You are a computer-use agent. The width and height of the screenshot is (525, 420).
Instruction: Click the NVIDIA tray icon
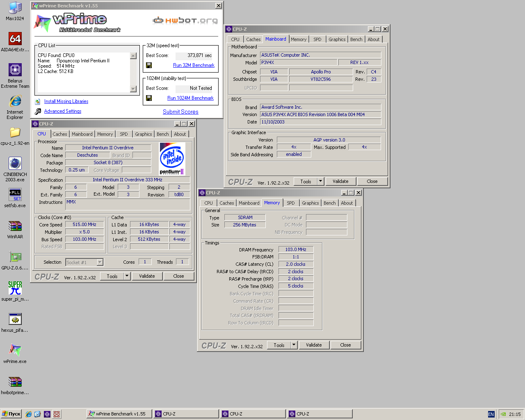[503, 414]
